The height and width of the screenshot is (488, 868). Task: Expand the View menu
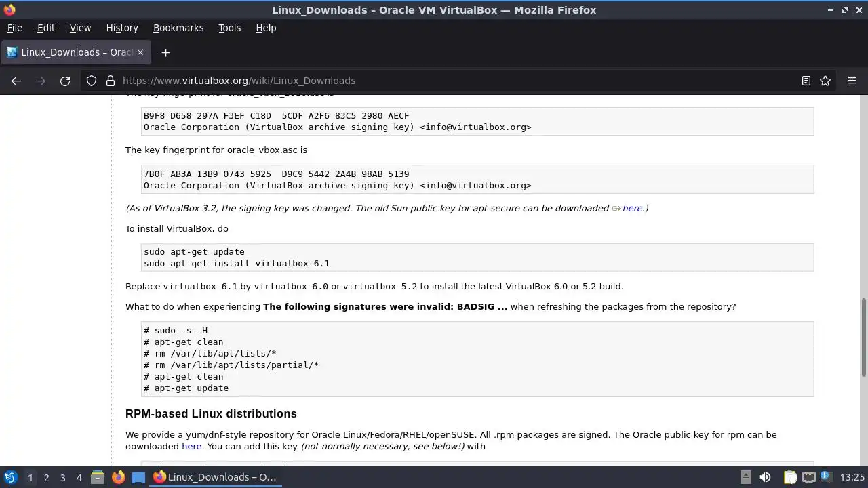(80, 28)
